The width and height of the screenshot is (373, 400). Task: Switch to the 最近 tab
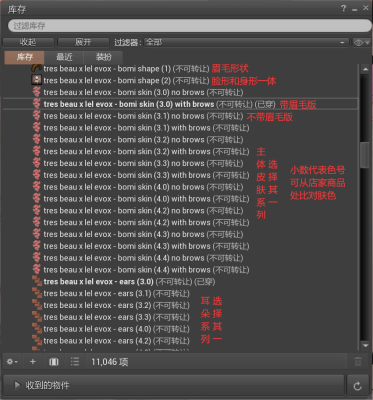click(x=64, y=57)
